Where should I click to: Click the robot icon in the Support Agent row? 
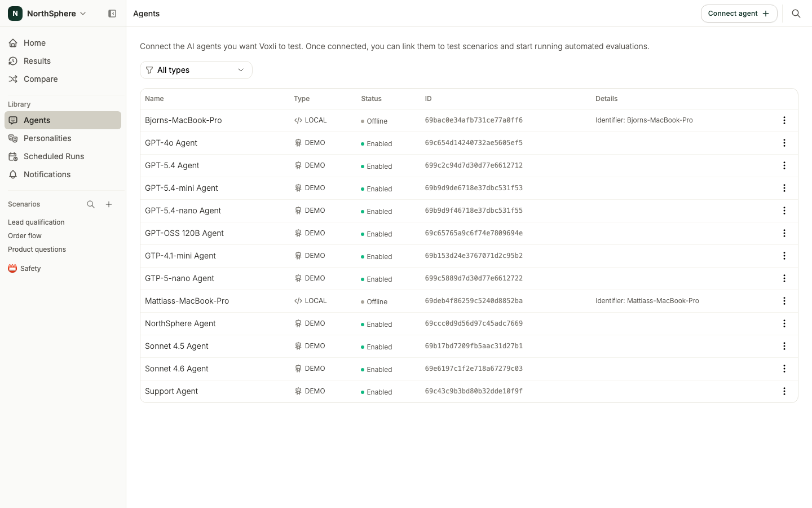(x=298, y=391)
